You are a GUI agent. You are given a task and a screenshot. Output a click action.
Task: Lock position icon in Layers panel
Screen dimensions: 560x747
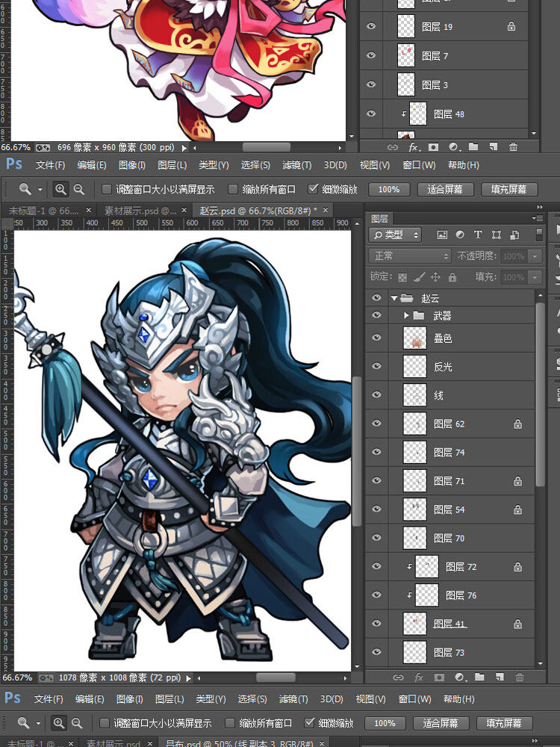tap(435, 277)
